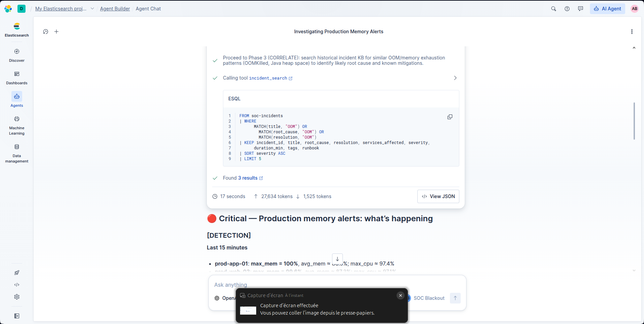Viewport: 644px width, 324px height.
Task: Open the project switcher chevron
Action: click(92, 9)
